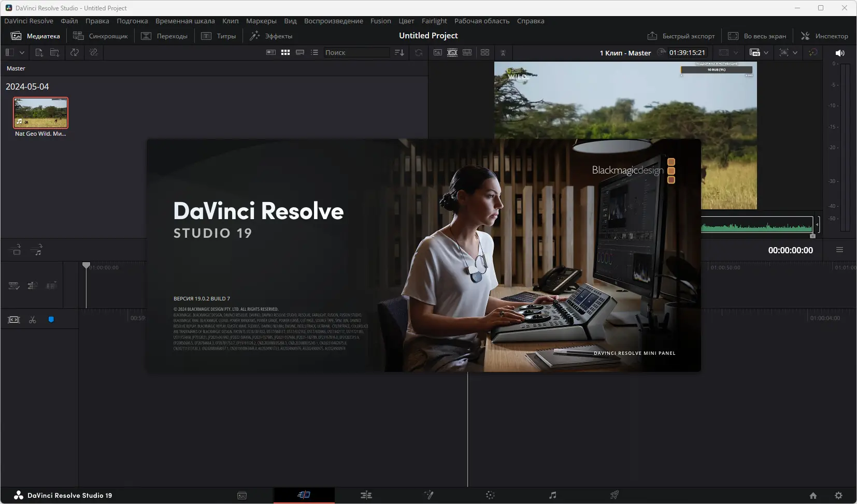Open the timeline options hamburger menu
Image resolution: width=857 pixels, height=504 pixels.
pos(839,250)
